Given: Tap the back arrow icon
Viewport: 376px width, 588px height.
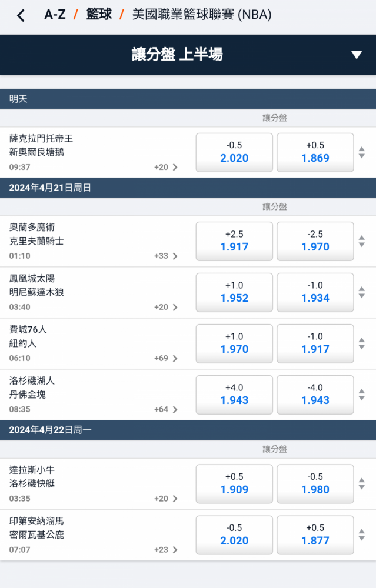Looking at the screenshot, I should [x=21, y=15].
